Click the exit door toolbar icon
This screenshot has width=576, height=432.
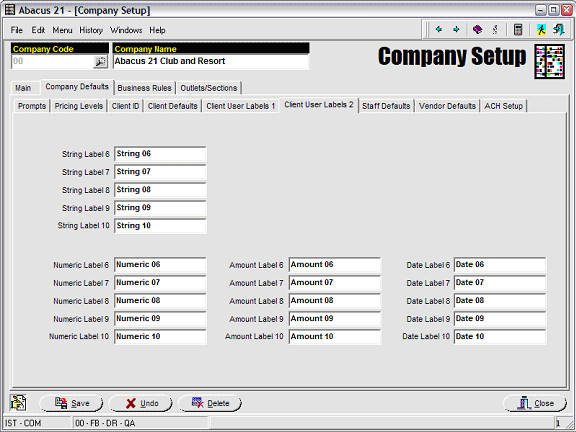pyautogui.click(x=559, y=29)
